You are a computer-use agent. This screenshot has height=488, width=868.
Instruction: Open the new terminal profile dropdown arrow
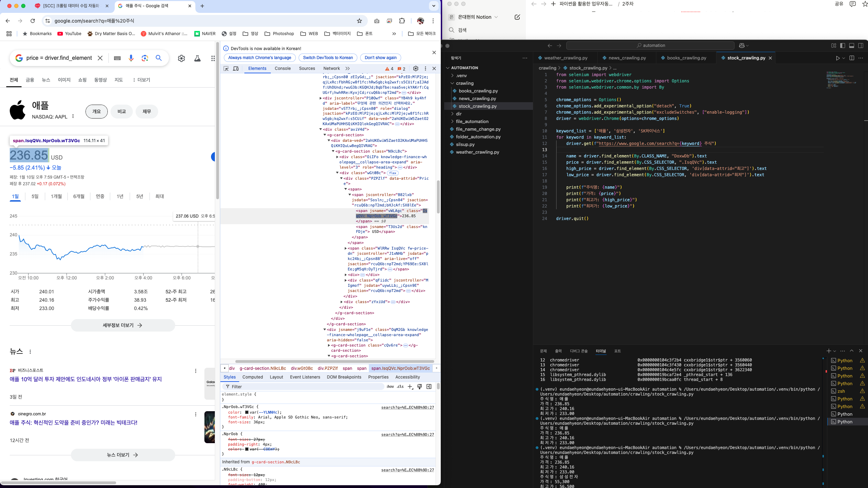point(835,351)
